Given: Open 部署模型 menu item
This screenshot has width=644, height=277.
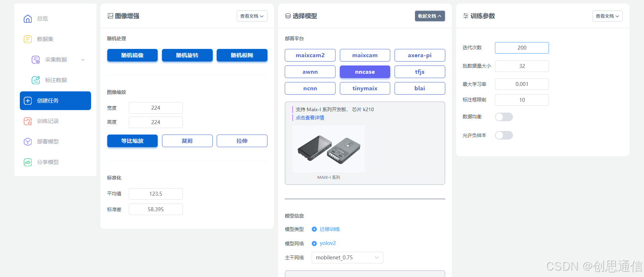Looking at the screenshot, I should [x=55, y=142].
